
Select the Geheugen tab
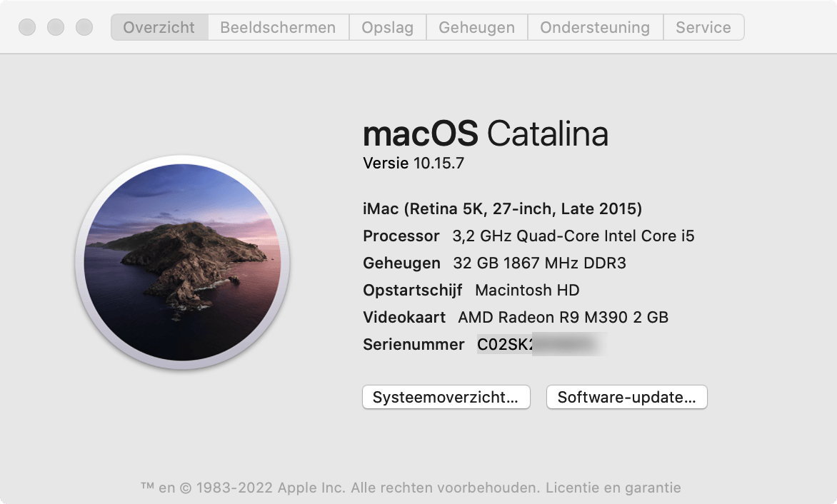(x=476, y=28)
